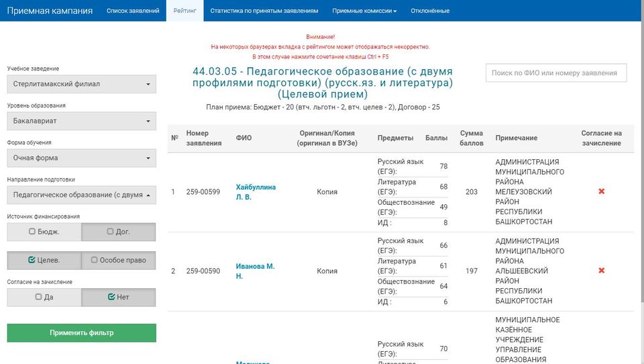Select Да for consent filter
Image resolution: width=644 pixels, height=364 pixels.
click(x=44, y=297)
